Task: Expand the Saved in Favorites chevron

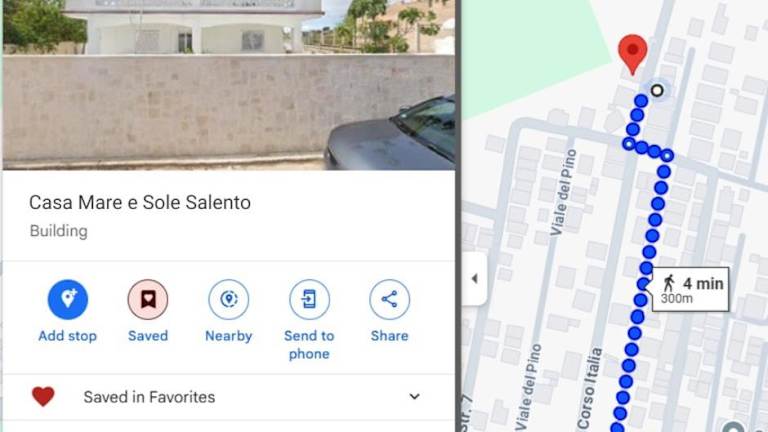Action: pos(414,396)
